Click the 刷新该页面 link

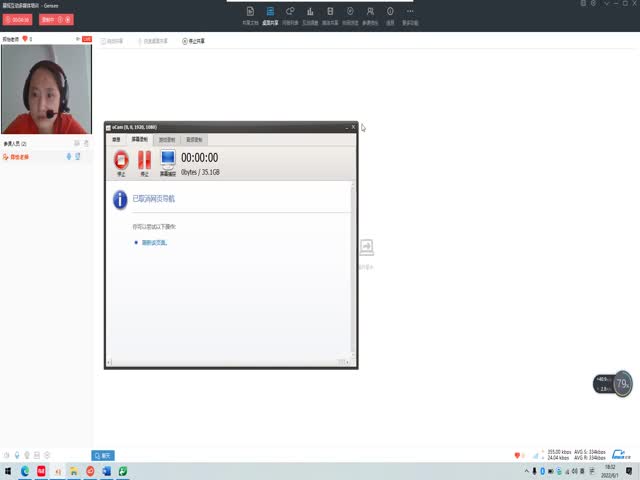154,242
